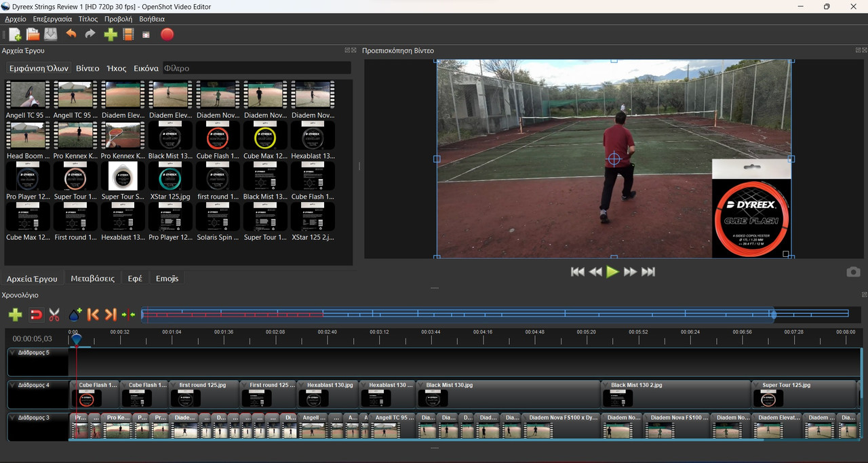Open menu arrow of Super Tour 125.jpg clip
This screenshot has width=868, height=463.
pos(757,385)
